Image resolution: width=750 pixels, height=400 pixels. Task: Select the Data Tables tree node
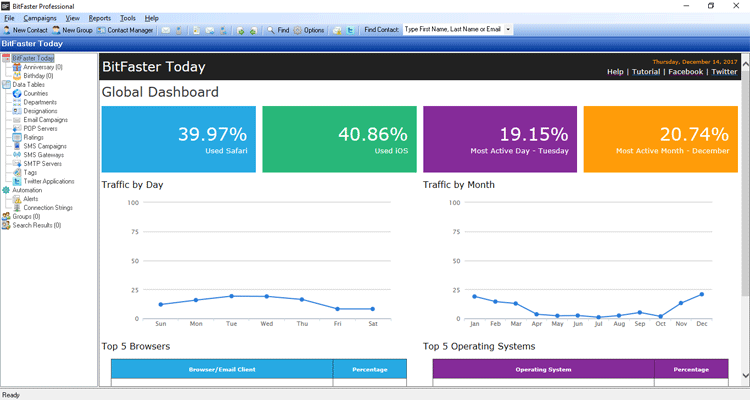click(x=28, y=85)
